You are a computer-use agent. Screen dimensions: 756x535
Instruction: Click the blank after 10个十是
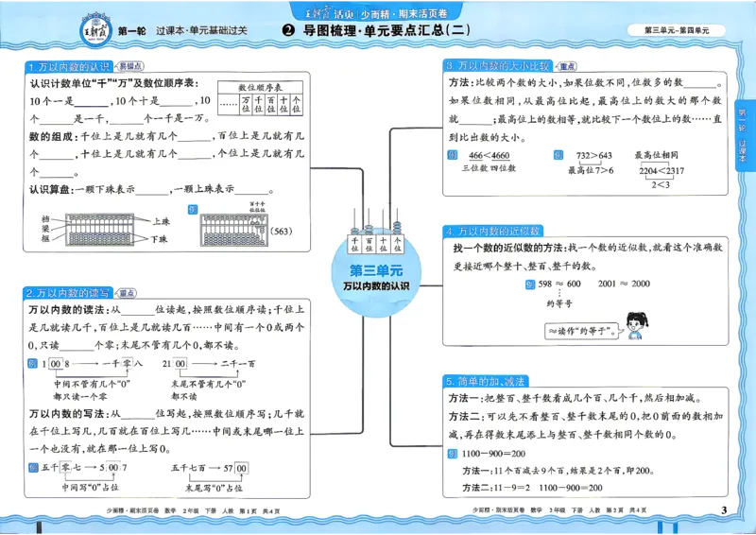177,101
